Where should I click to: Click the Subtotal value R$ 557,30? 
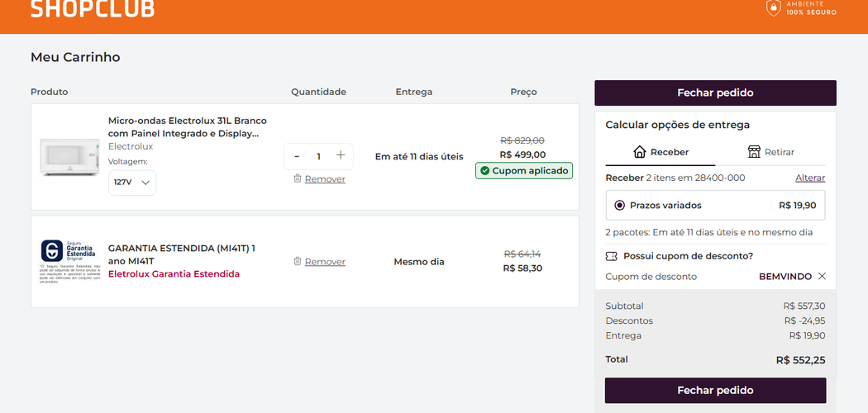[804, 306]
